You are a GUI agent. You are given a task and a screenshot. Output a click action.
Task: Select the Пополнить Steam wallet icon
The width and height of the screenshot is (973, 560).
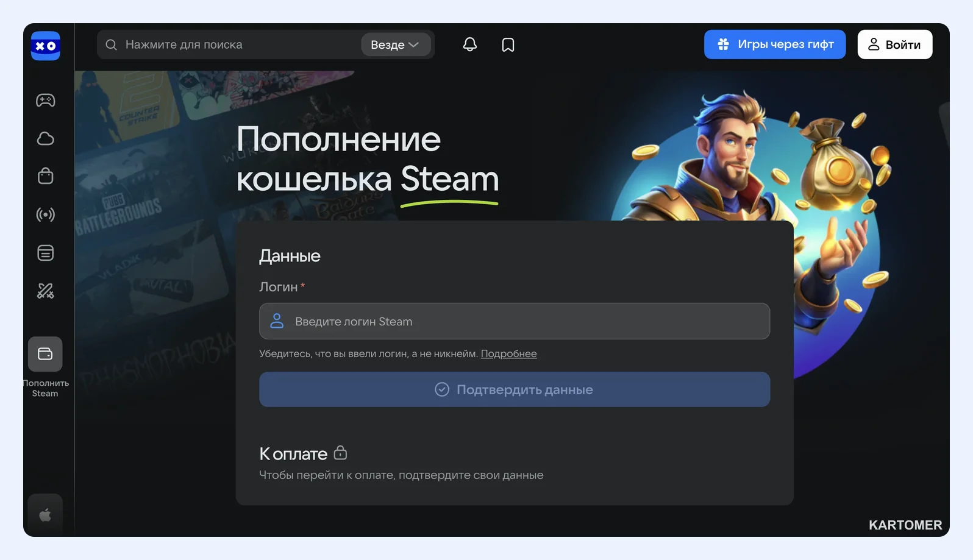(45, 354)
